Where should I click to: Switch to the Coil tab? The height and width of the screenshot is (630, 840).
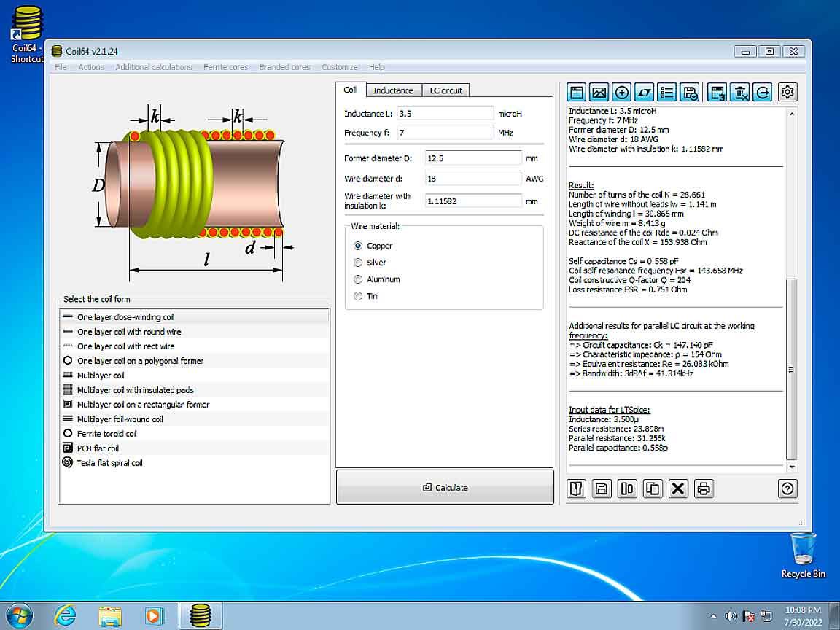(350, 90)
